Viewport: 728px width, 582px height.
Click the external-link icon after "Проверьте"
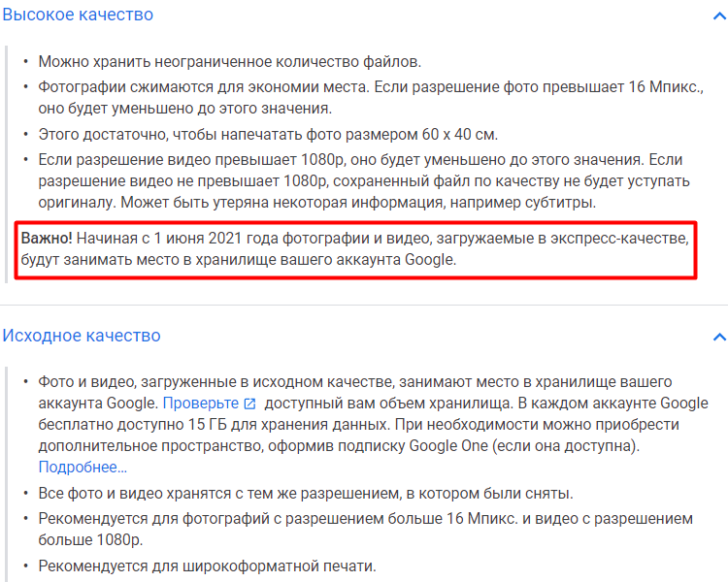point(249,404)
